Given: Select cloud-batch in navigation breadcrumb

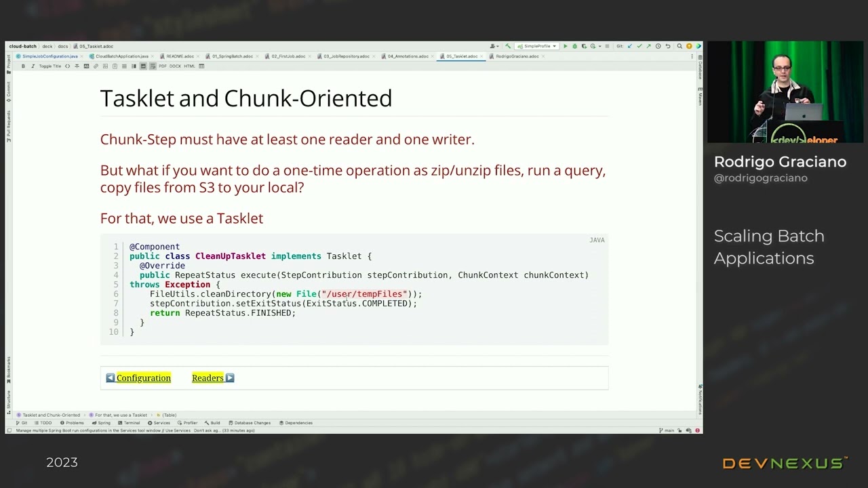Looking at the screenshot, I should tap(22, 46).
